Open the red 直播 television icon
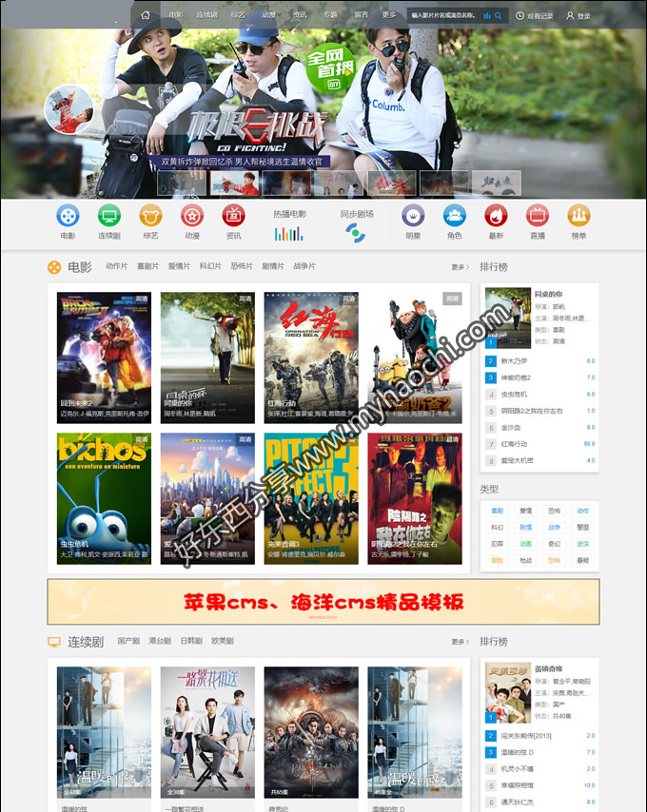 538,216
